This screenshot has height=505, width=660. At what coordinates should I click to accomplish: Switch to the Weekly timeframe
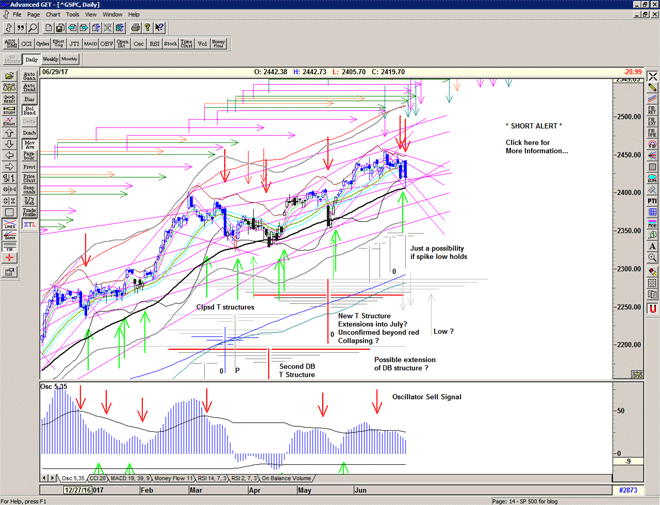pos(51,60)
